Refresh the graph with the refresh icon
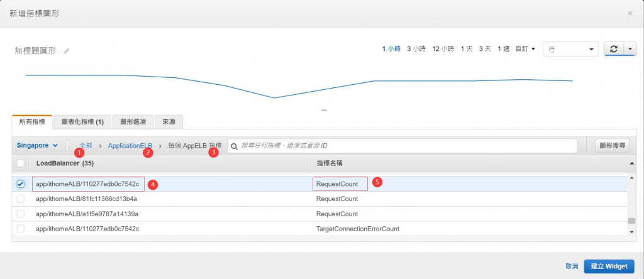This screenshot has height=279, width=644. [614, 49]
